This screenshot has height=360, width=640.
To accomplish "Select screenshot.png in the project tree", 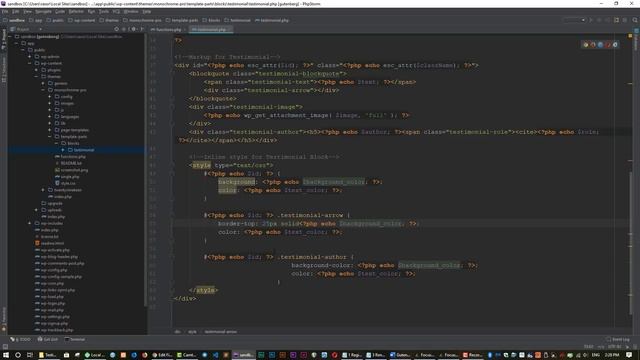I will coord(71,170).
